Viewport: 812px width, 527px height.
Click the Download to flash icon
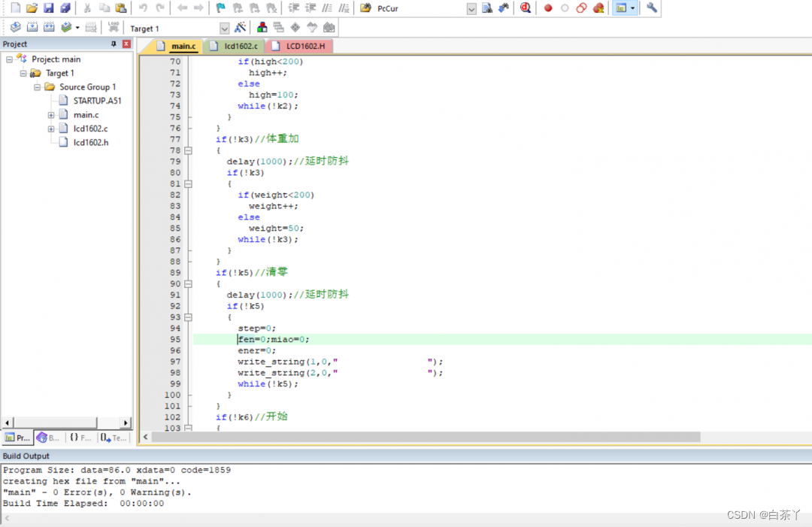click(114, 28)
